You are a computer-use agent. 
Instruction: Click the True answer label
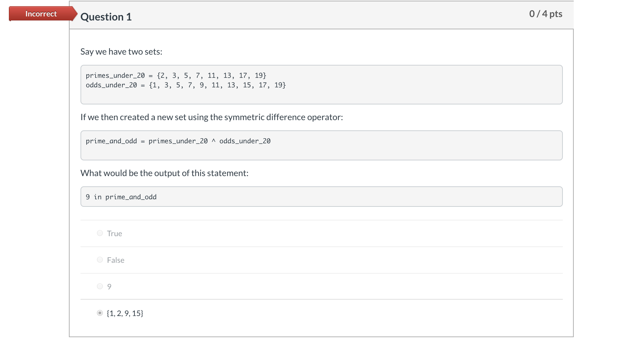[x=115, y=233]
